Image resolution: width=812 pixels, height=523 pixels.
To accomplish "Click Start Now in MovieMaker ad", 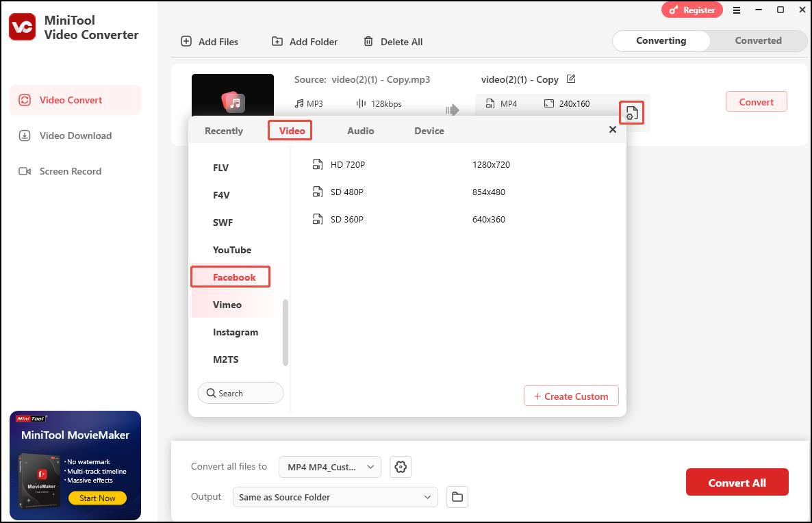I will tap(97, 498).
